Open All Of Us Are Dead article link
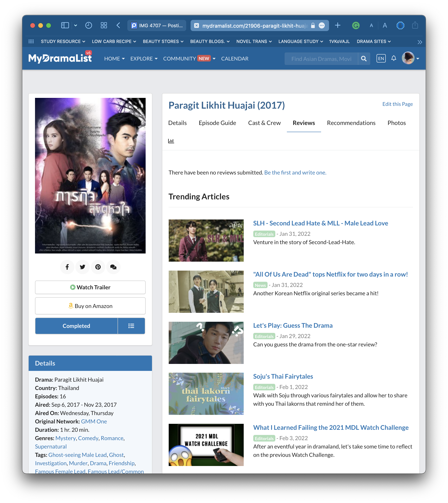 click(330, 274)
